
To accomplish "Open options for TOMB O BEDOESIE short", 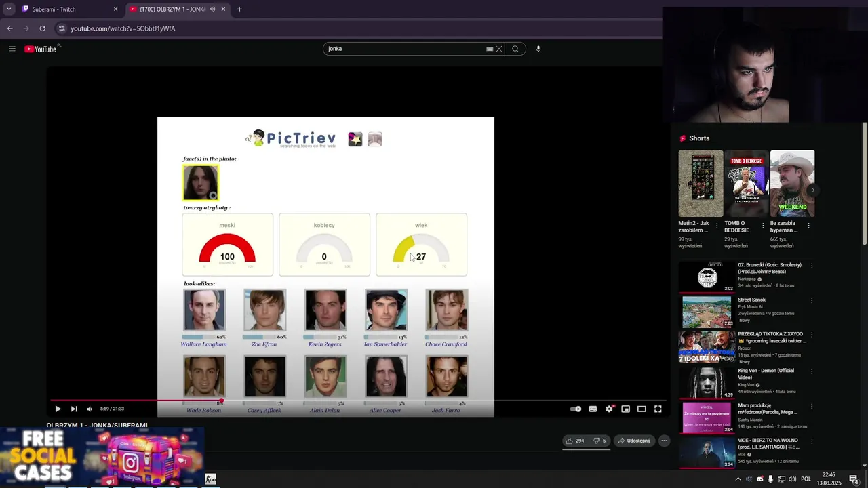I will pos(763,225).
